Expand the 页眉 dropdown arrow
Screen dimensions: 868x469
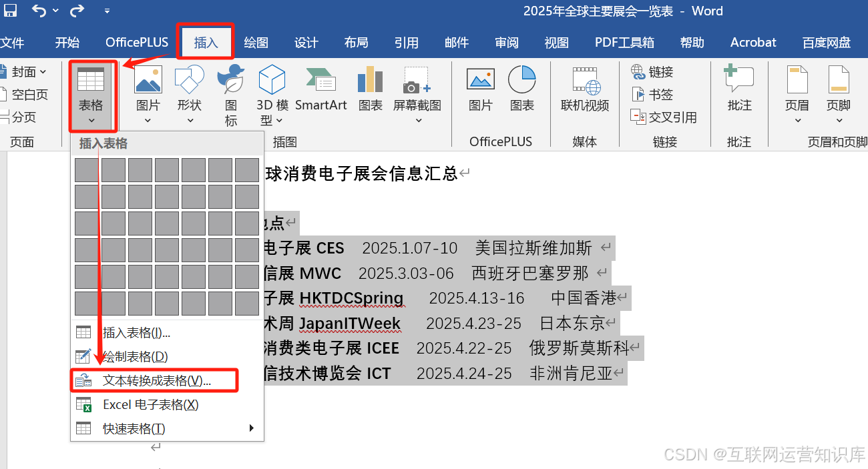click(798, 121)
